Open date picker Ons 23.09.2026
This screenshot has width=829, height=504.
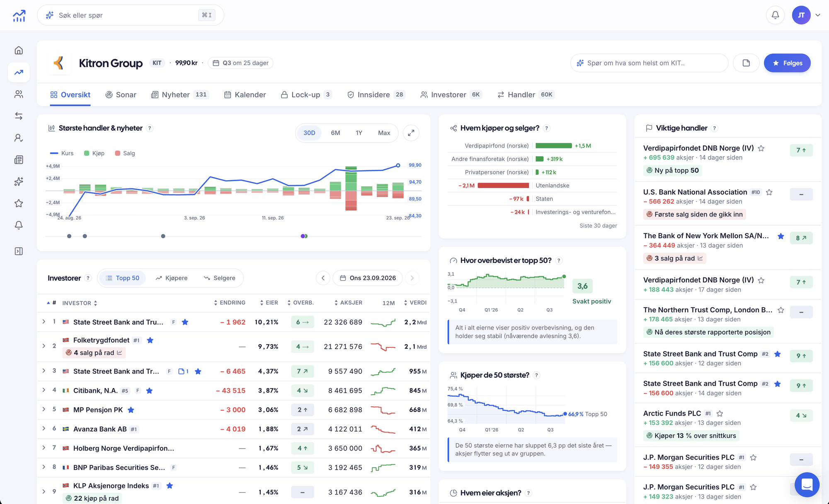368,278
